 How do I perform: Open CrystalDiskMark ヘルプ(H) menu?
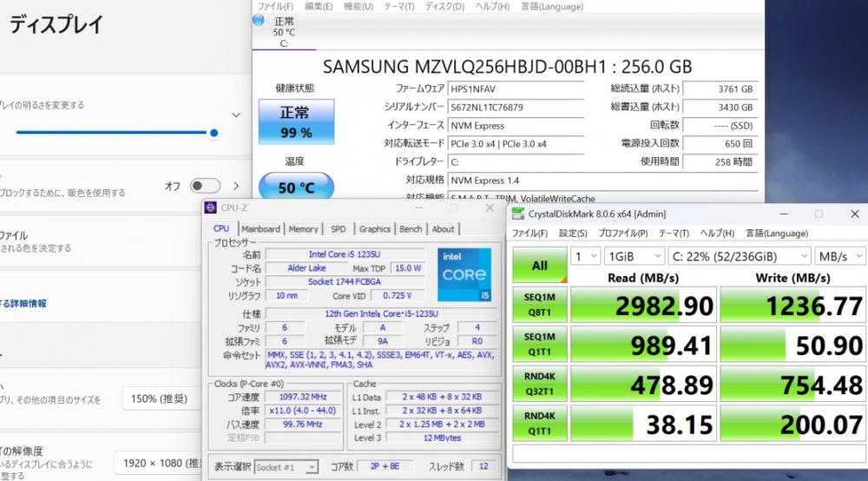point(718,233)
